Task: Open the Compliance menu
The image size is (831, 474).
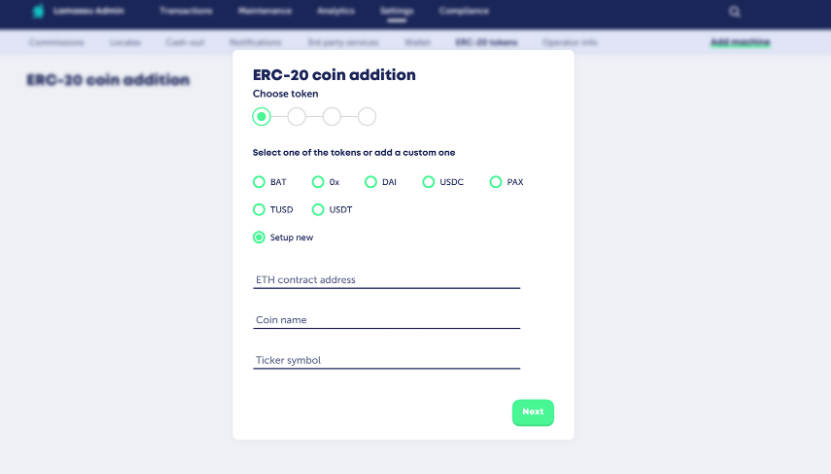Action: click(464, 11)
